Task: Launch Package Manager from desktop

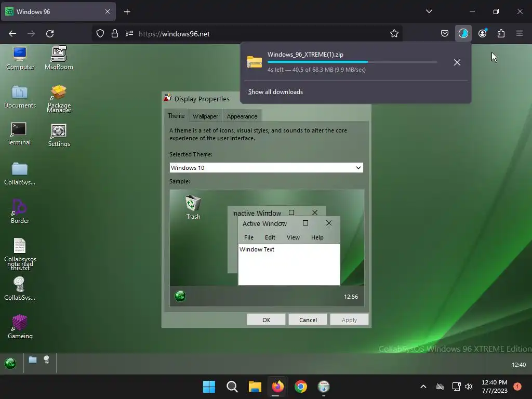Action: tap(59, 98)
